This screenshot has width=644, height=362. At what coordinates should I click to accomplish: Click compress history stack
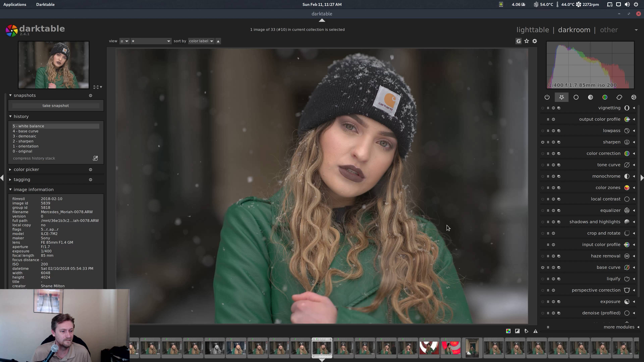click(34, 158)
